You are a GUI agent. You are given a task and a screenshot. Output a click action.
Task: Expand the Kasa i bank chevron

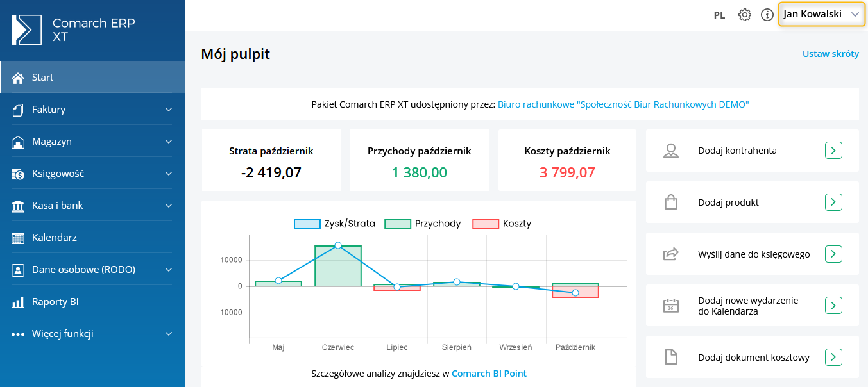169,206
